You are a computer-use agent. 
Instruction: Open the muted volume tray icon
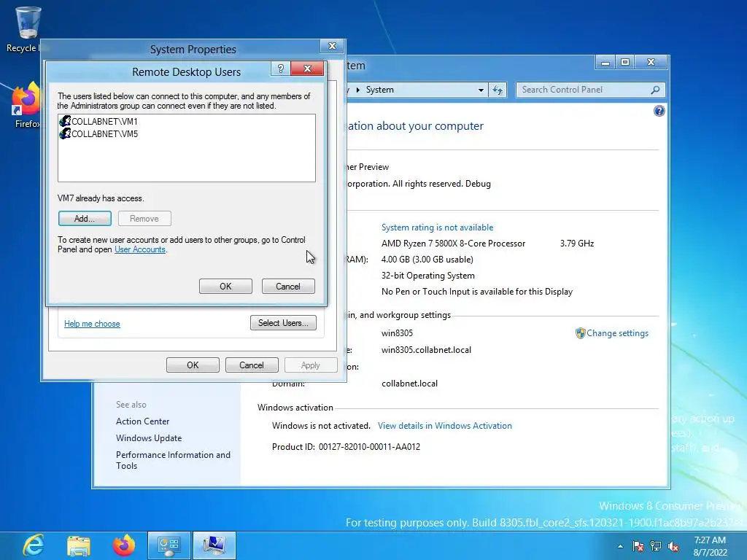coord(673,546)
